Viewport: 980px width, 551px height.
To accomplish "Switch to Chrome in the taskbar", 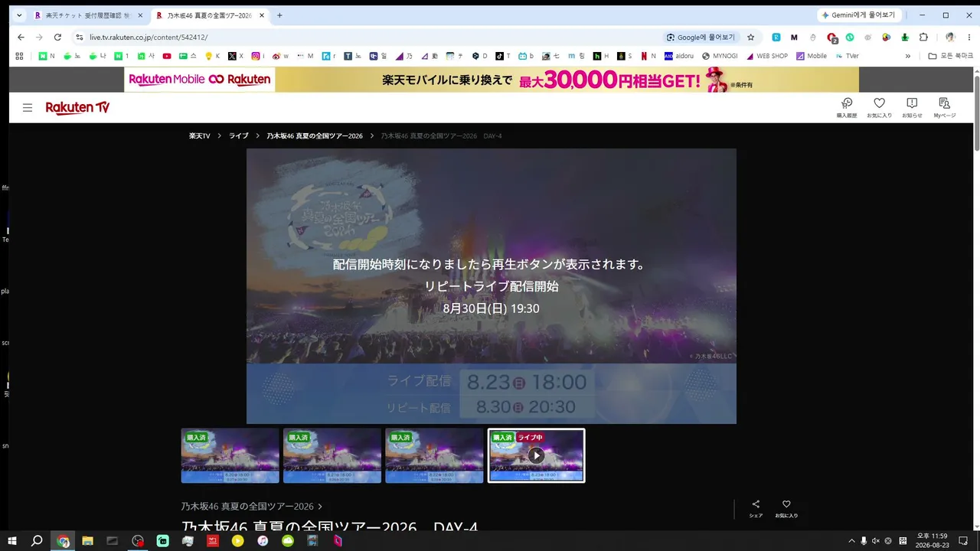I will 63,541.
